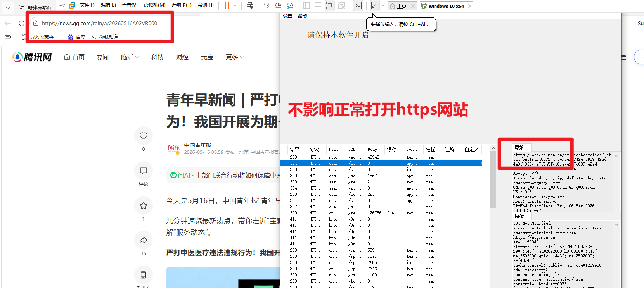This screenshot has width=644, height=288.
Task: Switch to Unity mode
Action: click(341, 5)
